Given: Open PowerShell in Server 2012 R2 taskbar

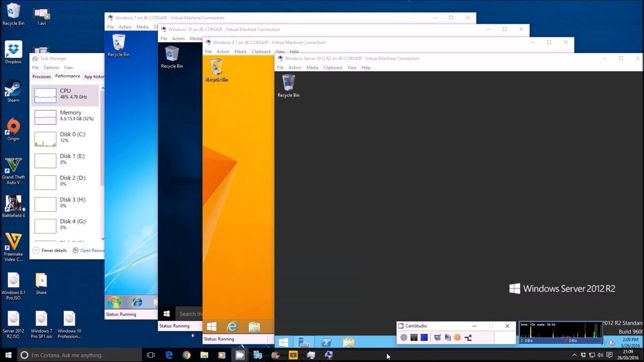Looking at the screenshot, I should [326, 342].
